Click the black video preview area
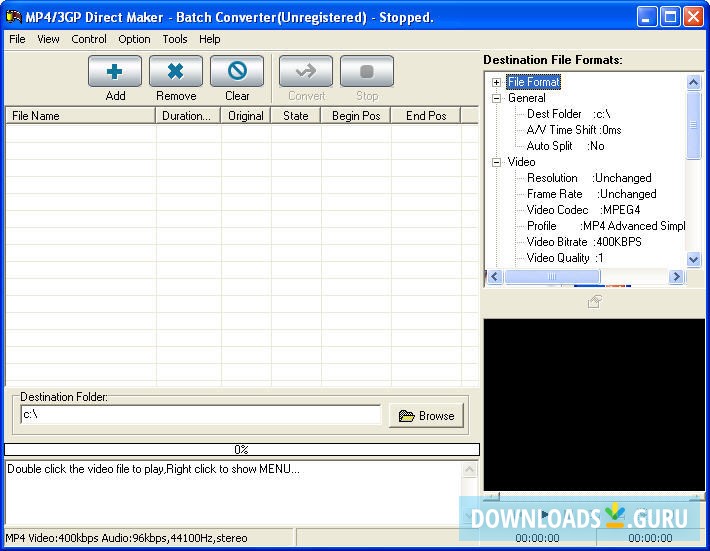Screen dimensions: 710x551 pyautogui.click(x=594, y=405)
